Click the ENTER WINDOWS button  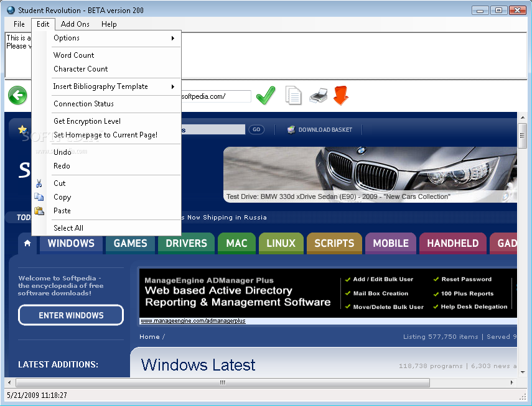pyautogui.click(x=71, y=315)
